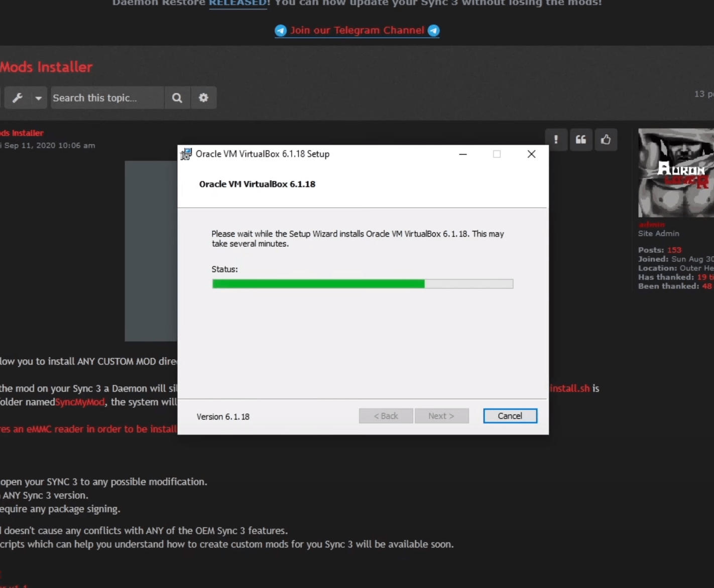Click the Telegram icon left of link
The image size is (714, 588).
(x=281, y=31)
